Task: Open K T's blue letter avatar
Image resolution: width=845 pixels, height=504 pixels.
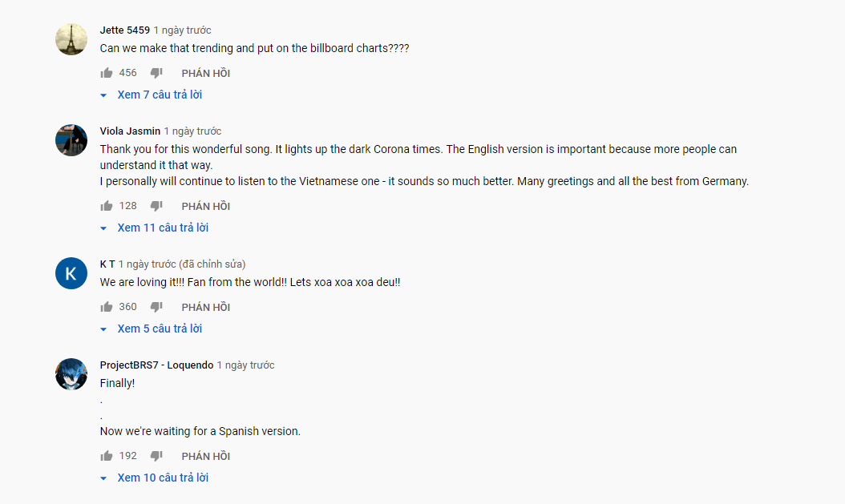Action: (71, 273)
